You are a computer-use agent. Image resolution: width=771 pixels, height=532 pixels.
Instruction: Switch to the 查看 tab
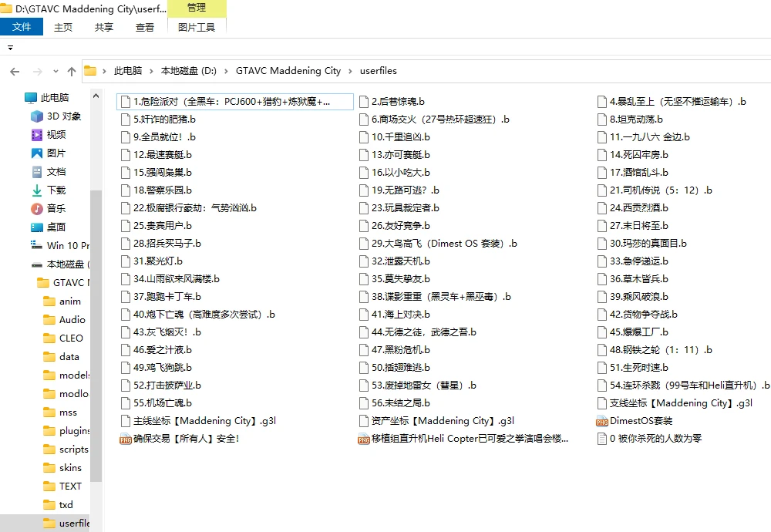(x=145, y=27)
